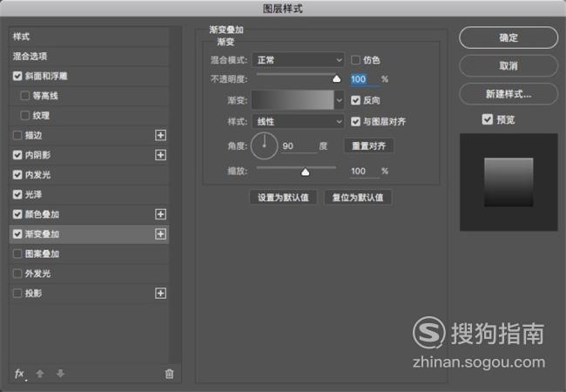The height and width of the screenshot is (392, 566).
Task: Add another 内阴影 effect with plus icon
Action: [x=160, y=155]
